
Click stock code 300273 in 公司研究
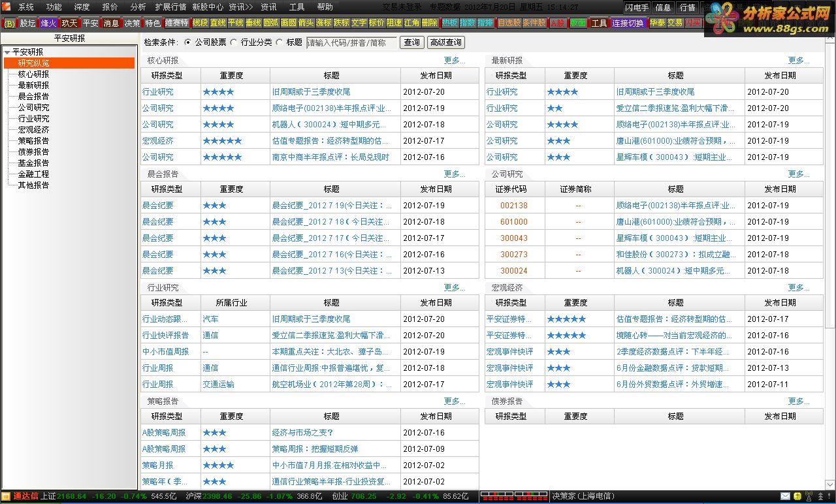tap(514, 255)
